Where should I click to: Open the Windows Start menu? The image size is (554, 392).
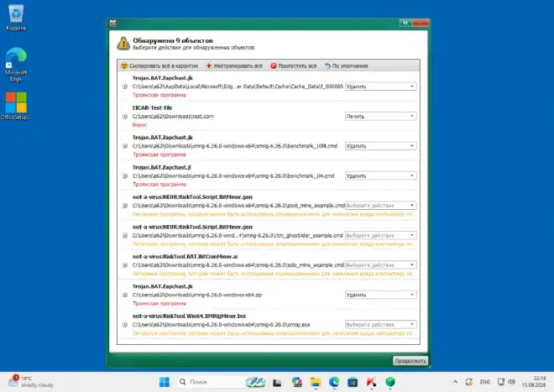pos(165,382)
